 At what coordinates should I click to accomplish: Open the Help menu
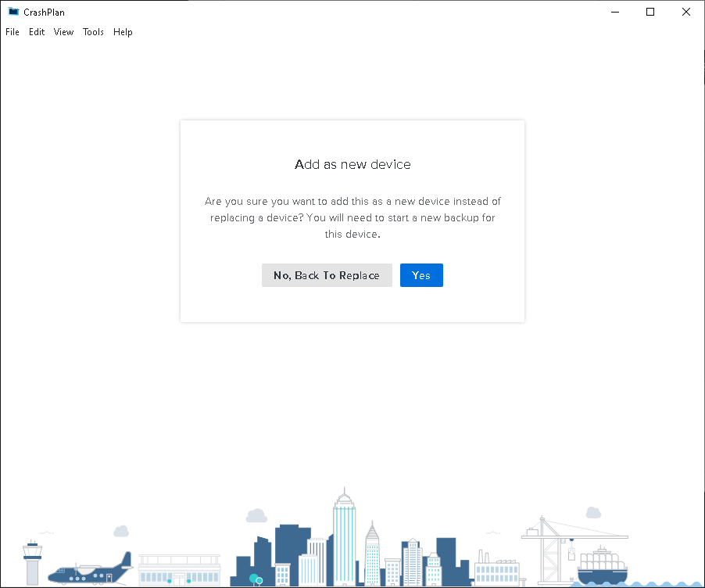123,32
